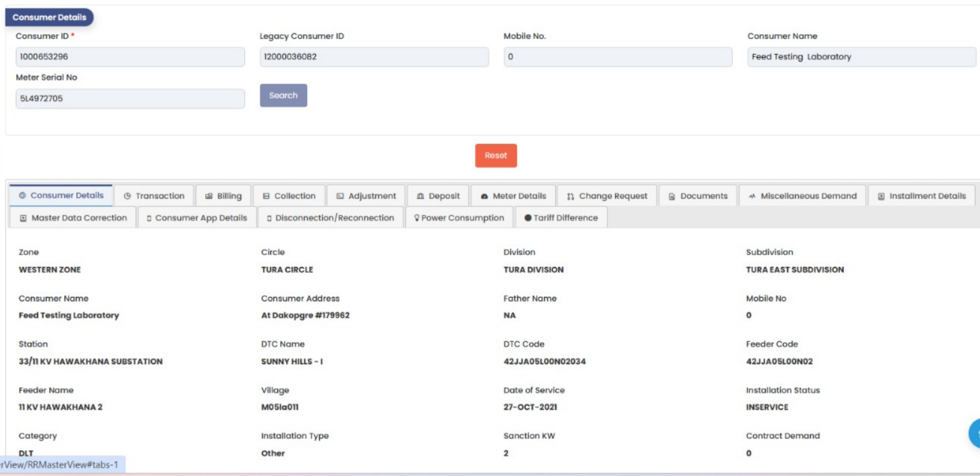Screen dimensions: 980x476
Task: Select the 33/11 KV HAWAKHANA SUBSTATION value
Action: (x=91, y=361)
